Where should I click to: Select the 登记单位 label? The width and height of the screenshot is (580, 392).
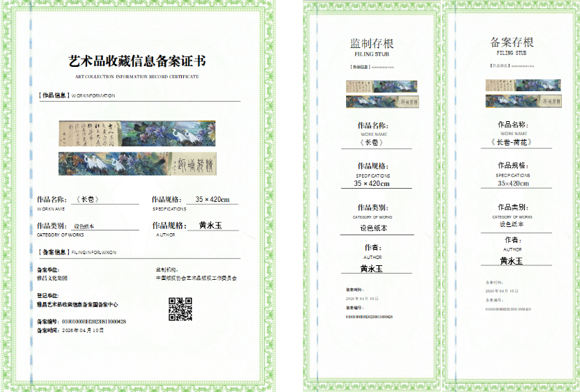coord(48,295)
